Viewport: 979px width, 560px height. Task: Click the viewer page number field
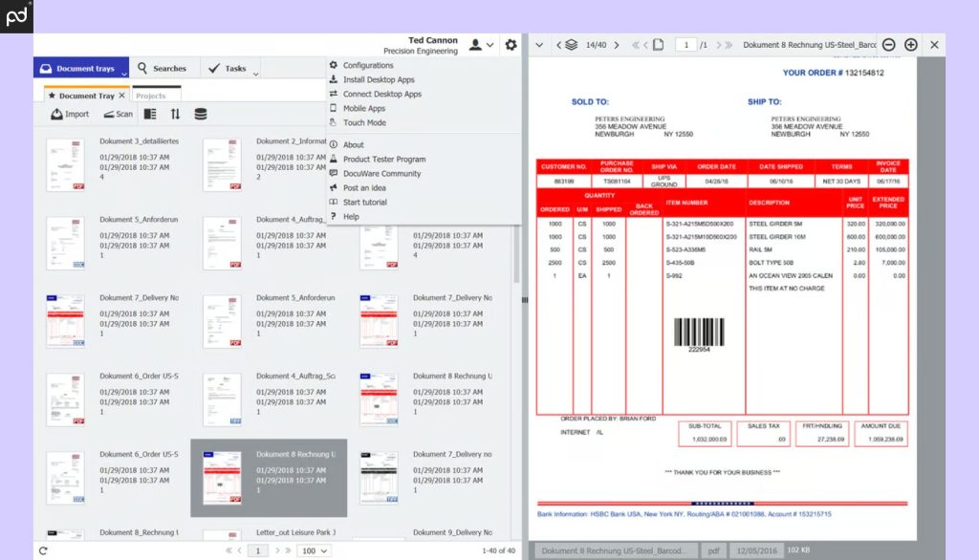(685, 45)
